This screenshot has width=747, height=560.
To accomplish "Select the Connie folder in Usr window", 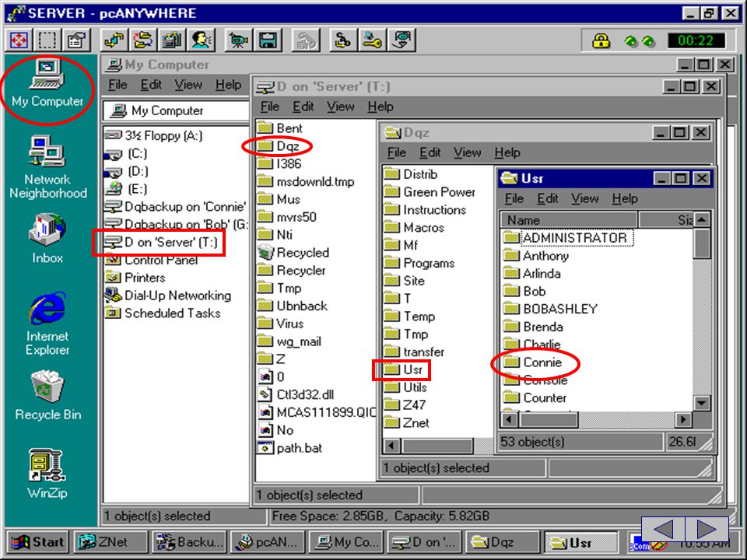I will pos(532,362).
